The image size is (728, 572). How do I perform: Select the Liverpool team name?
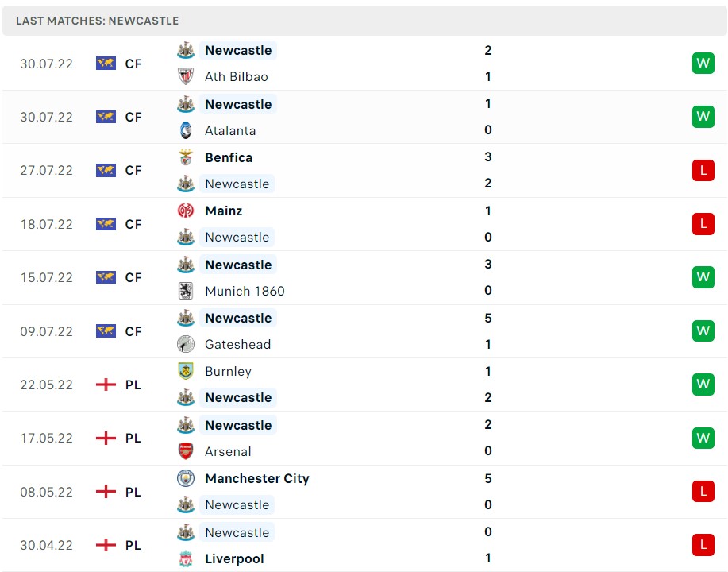coord(234,558)
